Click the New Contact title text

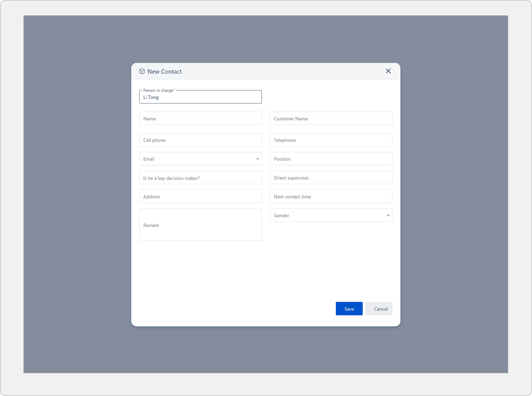pyautogui.click(x=164, y=71)
